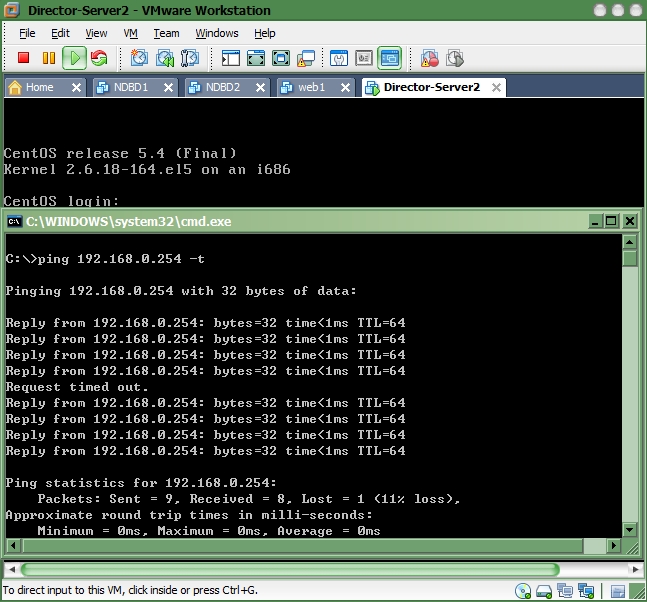Click the first network adapter status icon

coord(565,591)
